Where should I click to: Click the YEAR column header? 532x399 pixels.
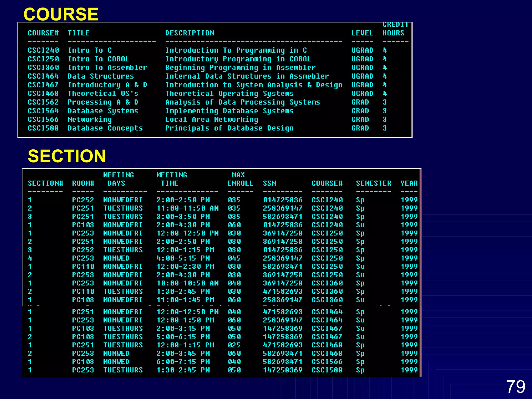point(409,183)
